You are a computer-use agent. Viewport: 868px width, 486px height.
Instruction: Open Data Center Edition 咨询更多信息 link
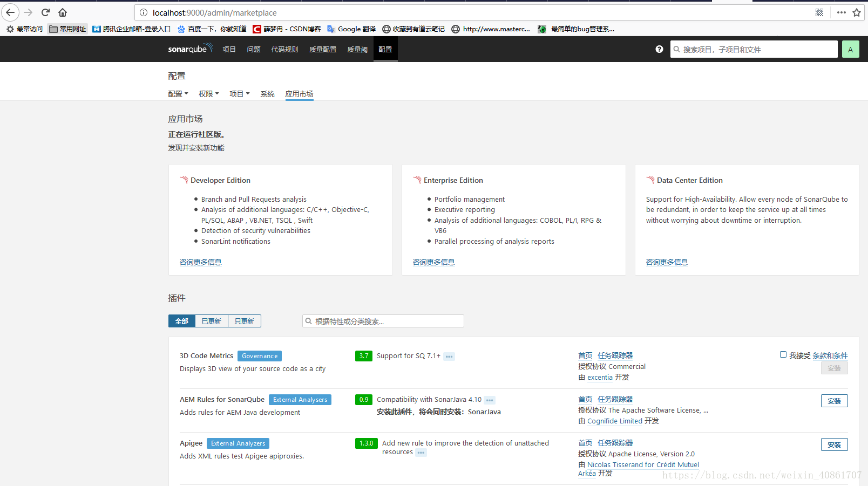(667, 262)
